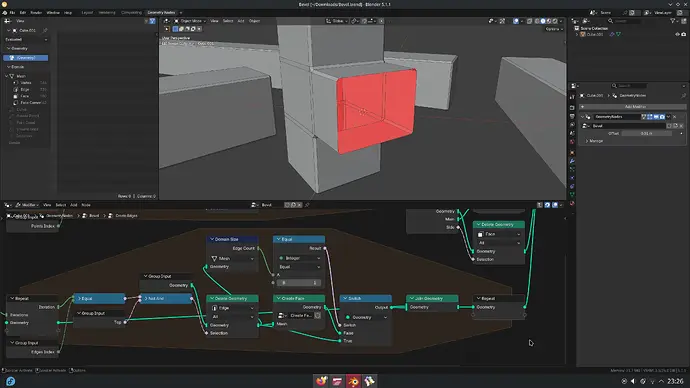Open the File menu

point(12,13)
